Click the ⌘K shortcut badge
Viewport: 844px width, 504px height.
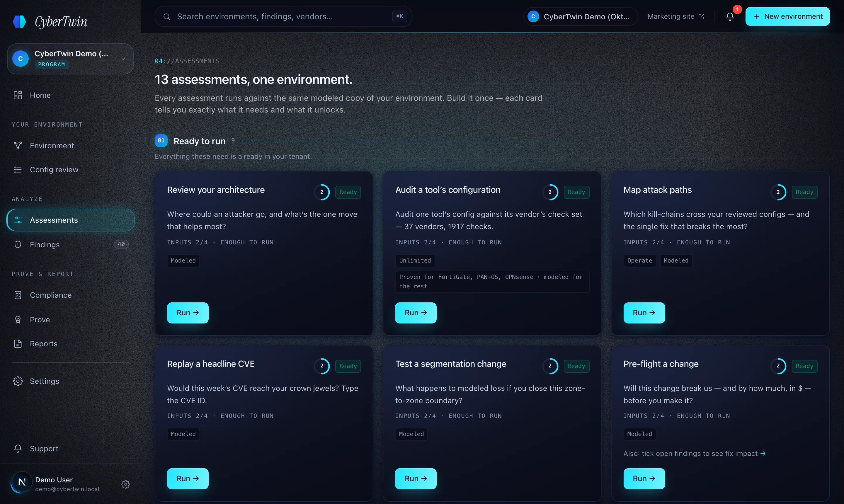coord(399,16)
